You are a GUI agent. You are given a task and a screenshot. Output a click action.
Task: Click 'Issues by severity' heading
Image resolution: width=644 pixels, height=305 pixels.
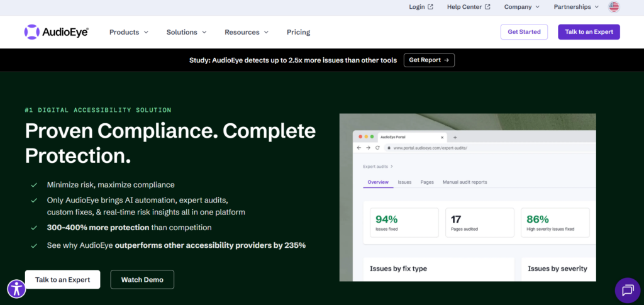pos(557,269)
